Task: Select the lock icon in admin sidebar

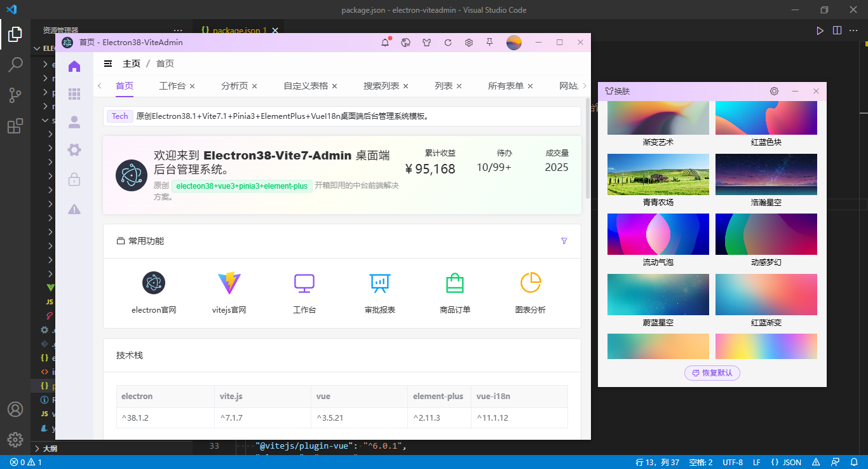Action: point(74,179)
